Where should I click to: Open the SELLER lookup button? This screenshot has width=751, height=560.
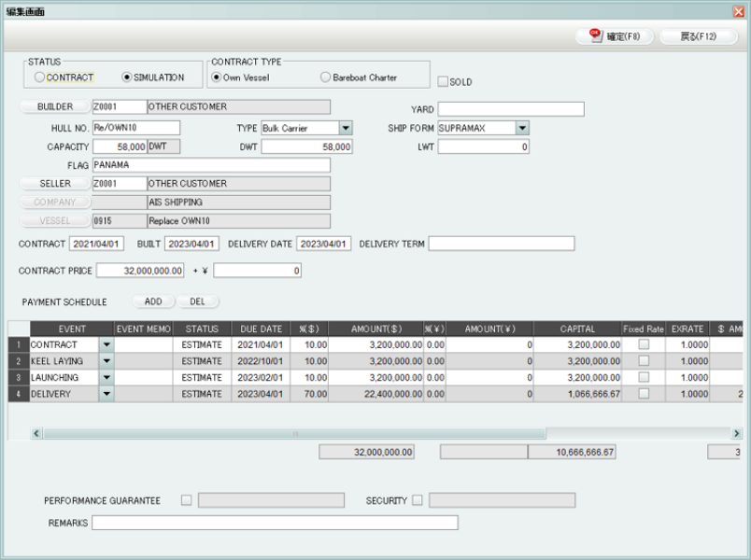(54, 184)
